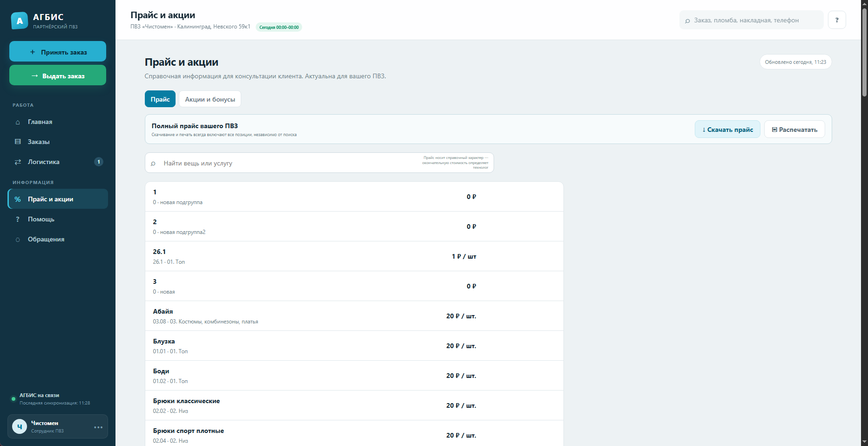This screenshot has height=446, width=868.
Task: Click the Распечатать button
Action: click(794, 129)
